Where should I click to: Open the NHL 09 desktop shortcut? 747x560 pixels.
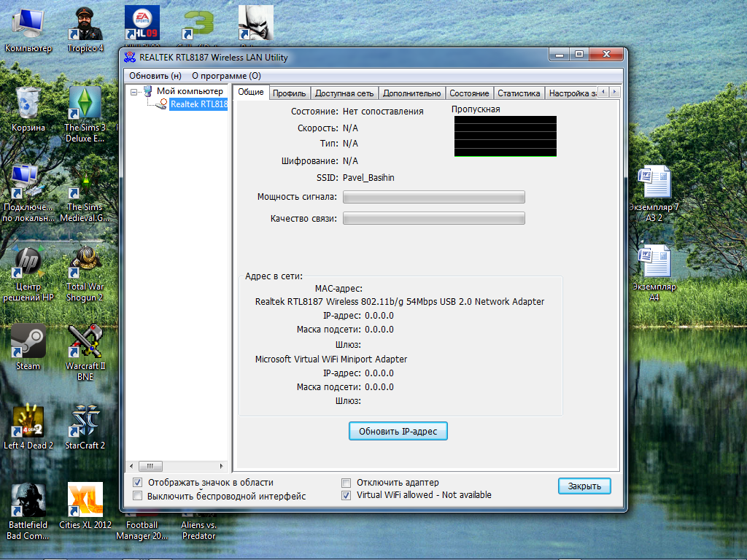142,23
